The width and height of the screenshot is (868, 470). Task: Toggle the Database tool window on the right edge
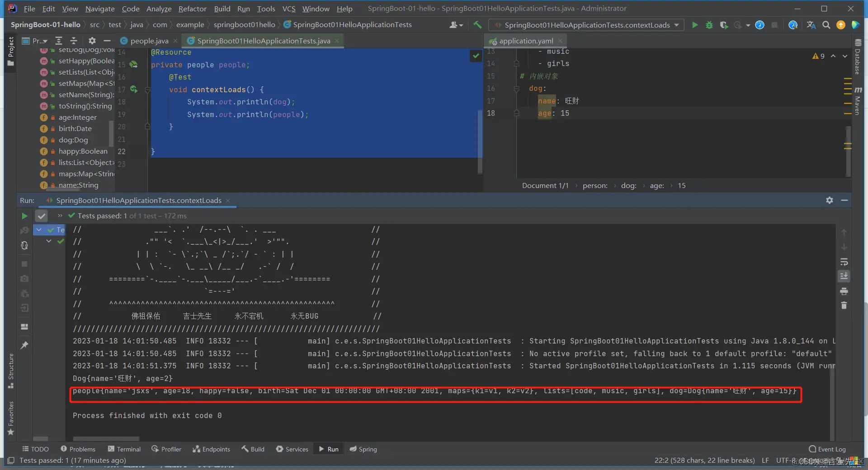tap(858, 57)
